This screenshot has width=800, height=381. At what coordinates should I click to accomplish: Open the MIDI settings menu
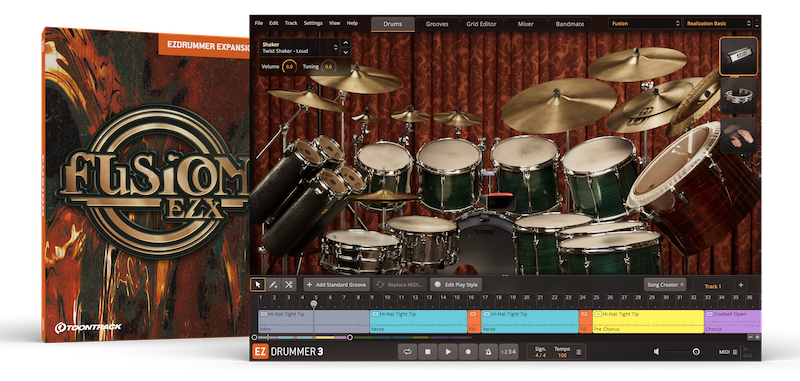point(735,352)
